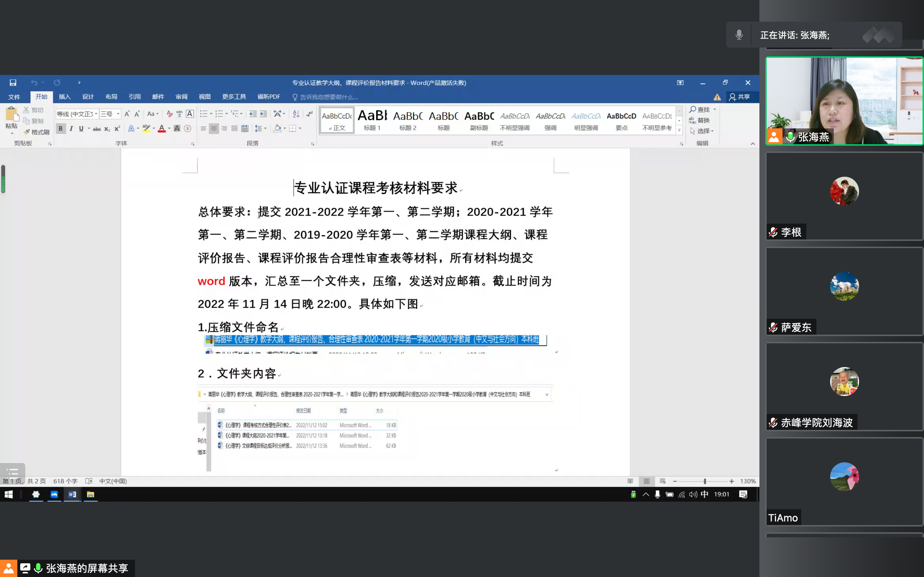The width and height of the screenshot is (924, 577).
Task: Click the sort A-Z icon
Action: pyautogui.click(x=296, y=114)
